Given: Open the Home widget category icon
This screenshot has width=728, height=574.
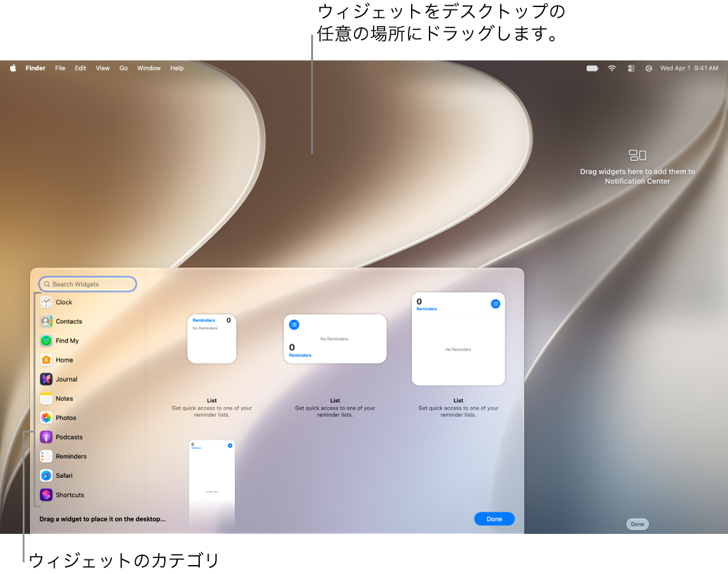Looking at the screenshot, I should 46,360.
